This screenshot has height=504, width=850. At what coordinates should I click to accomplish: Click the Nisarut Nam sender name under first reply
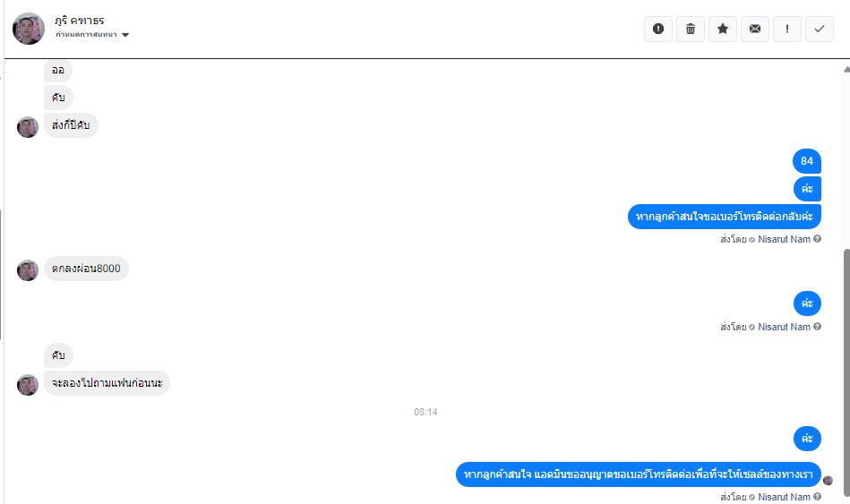784,239
